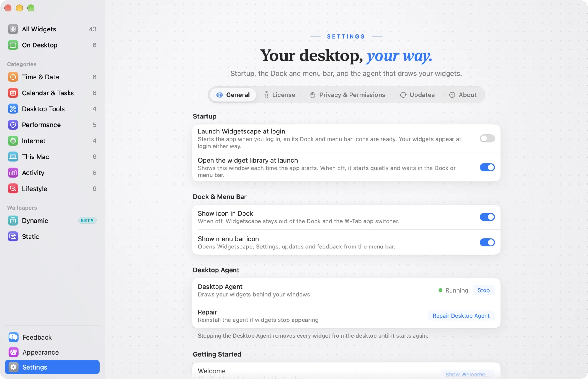Open the All Widgets grid icon
The image size is (588, 379).
tap(13, 29)
